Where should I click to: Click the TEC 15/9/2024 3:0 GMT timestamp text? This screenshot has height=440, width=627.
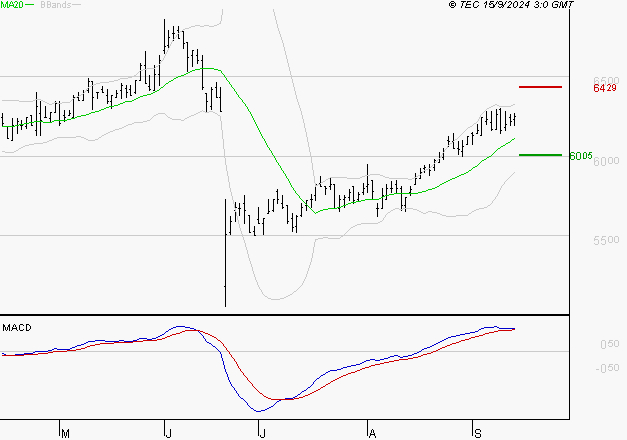511,5
